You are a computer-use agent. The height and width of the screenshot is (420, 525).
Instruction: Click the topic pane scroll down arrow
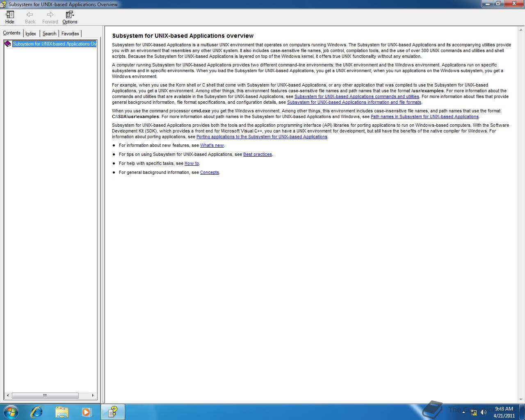tap(521, 399)
